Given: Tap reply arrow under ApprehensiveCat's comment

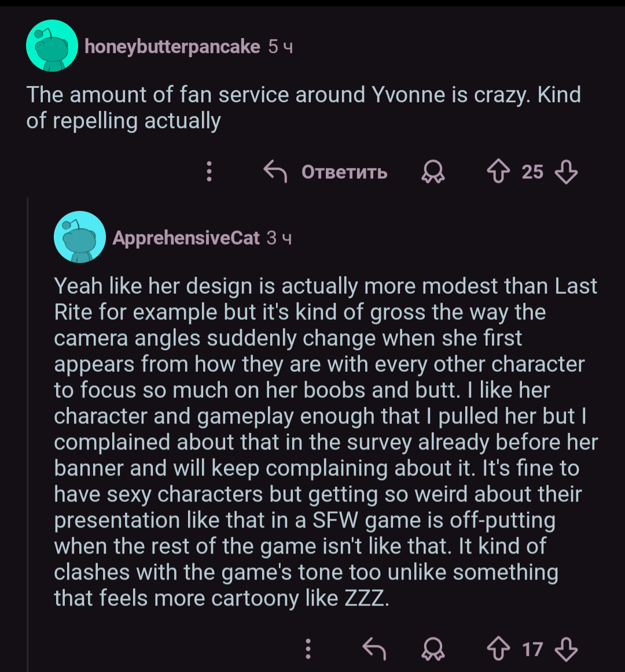Looking at the screenshot, I should click(x=374, y=649).
